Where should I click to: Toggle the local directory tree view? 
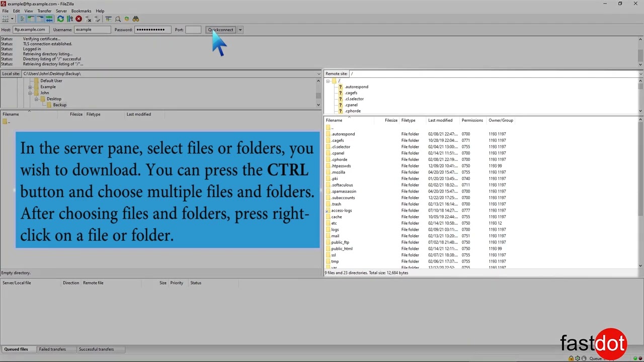point(31,19)
